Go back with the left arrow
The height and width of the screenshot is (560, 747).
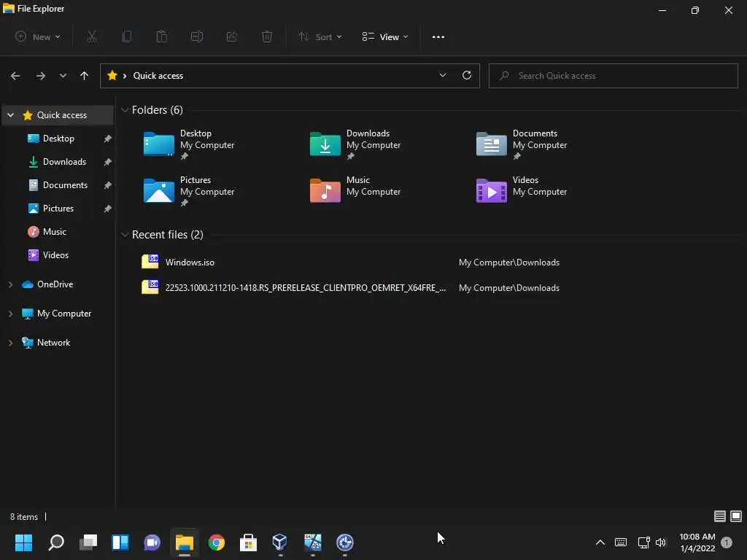click(15, 76)
